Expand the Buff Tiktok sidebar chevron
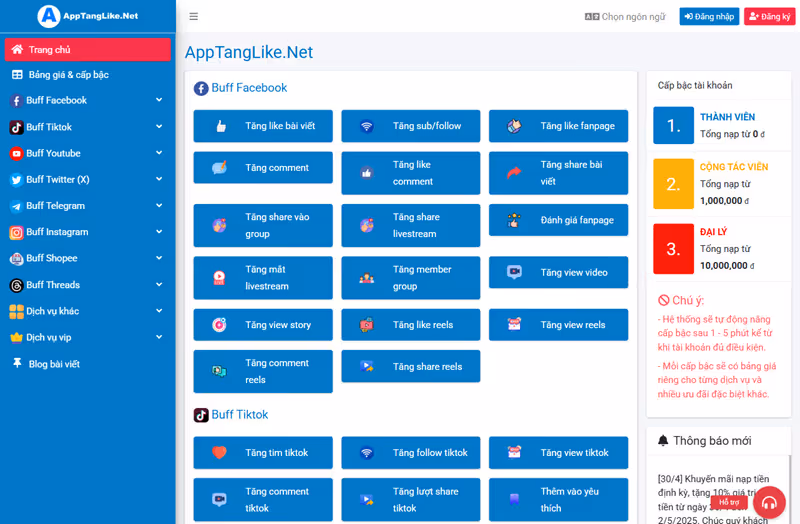This screenshot has width=800, height=524. pos(159,127)
